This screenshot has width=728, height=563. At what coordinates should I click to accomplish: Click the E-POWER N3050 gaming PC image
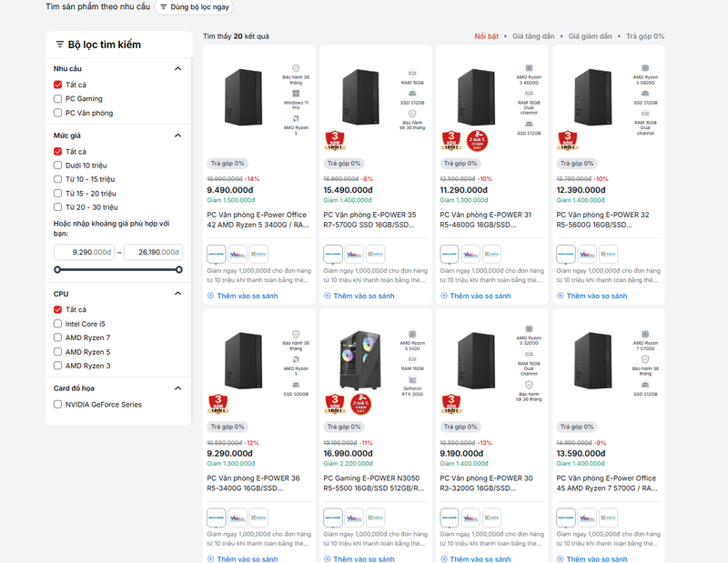(360, 360)
